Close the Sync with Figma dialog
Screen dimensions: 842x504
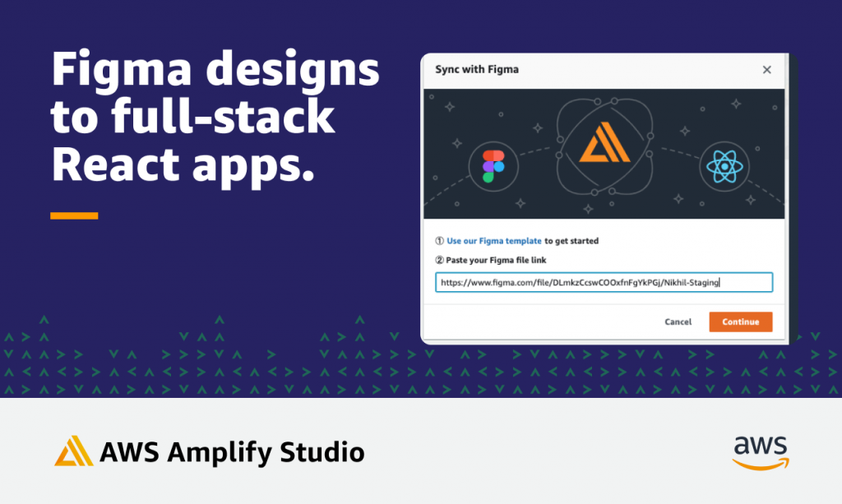(766, 70)
